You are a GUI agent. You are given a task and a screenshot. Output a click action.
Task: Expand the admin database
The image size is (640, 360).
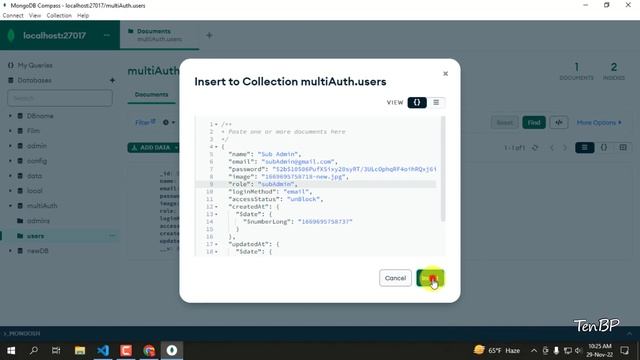10,146
